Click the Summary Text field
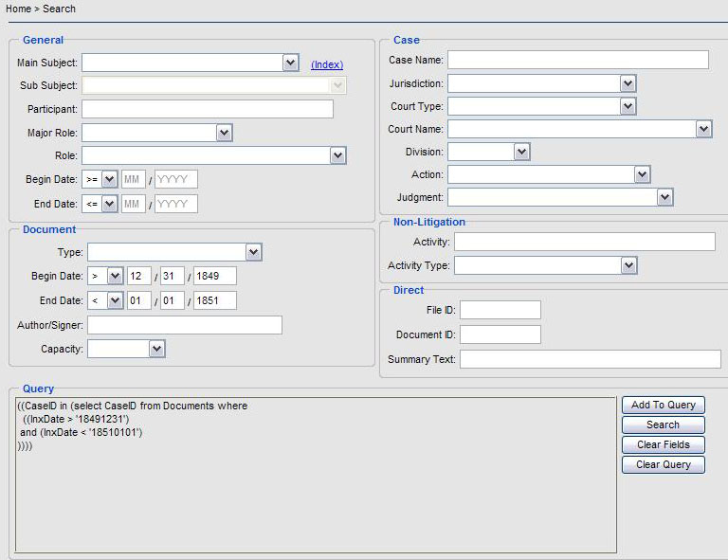728x560 pixels. click(591, 359)
